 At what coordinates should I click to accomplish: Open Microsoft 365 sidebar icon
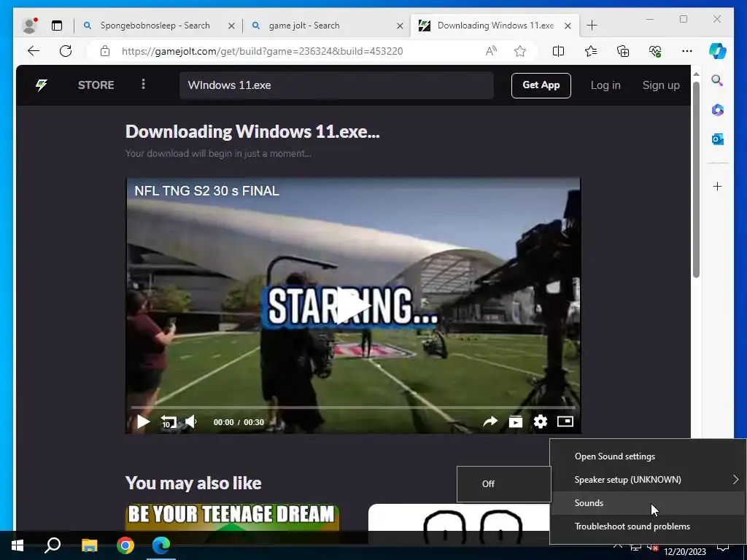tap(718, 110)
